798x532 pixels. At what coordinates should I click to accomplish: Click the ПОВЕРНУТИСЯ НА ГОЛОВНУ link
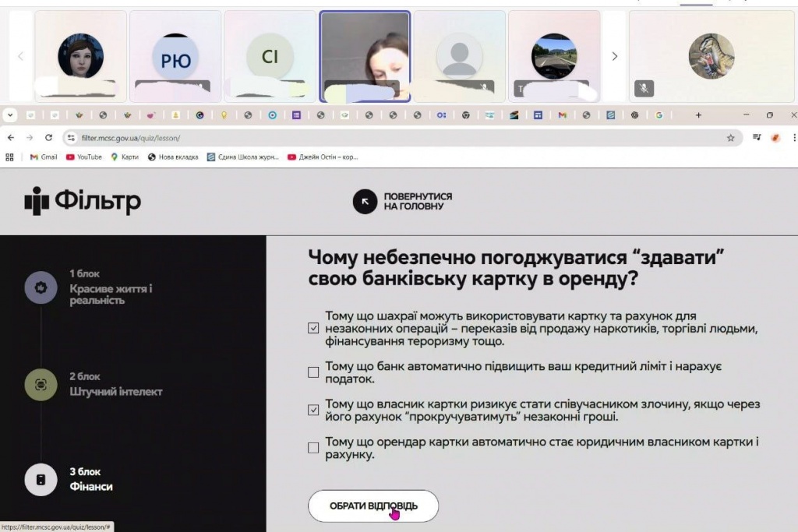click(x=418, y=202)
